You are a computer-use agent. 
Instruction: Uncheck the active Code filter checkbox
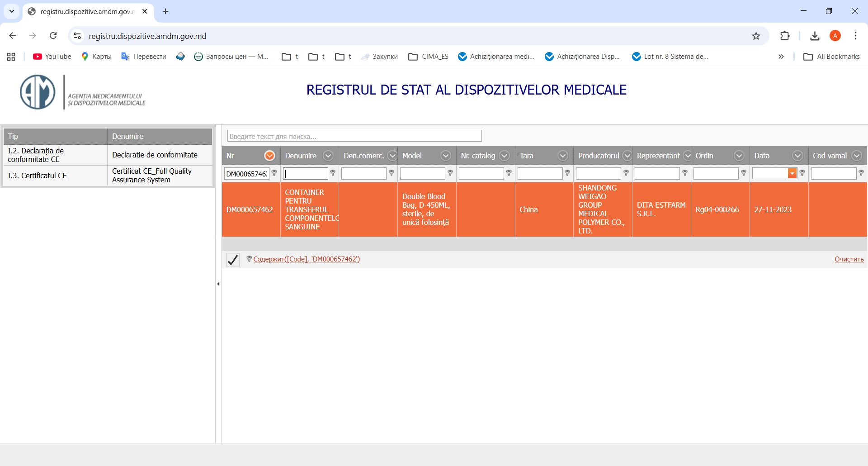(233, 260)
